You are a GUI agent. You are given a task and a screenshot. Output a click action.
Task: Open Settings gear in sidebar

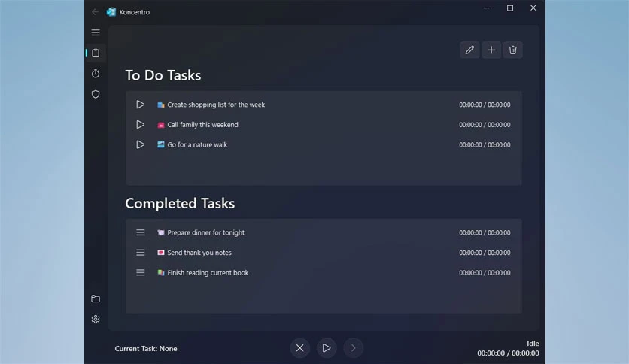(96, 319)
